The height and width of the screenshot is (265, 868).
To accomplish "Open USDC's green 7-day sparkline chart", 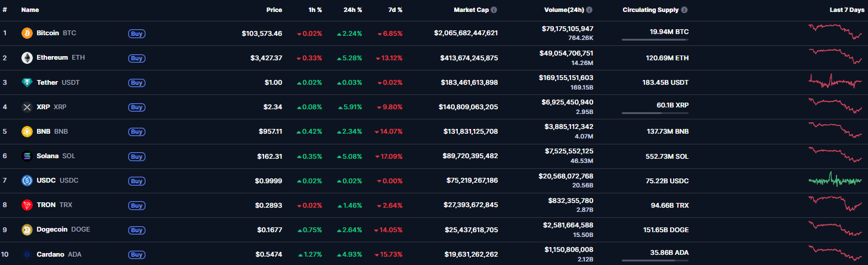I will (x=835, y=180).
